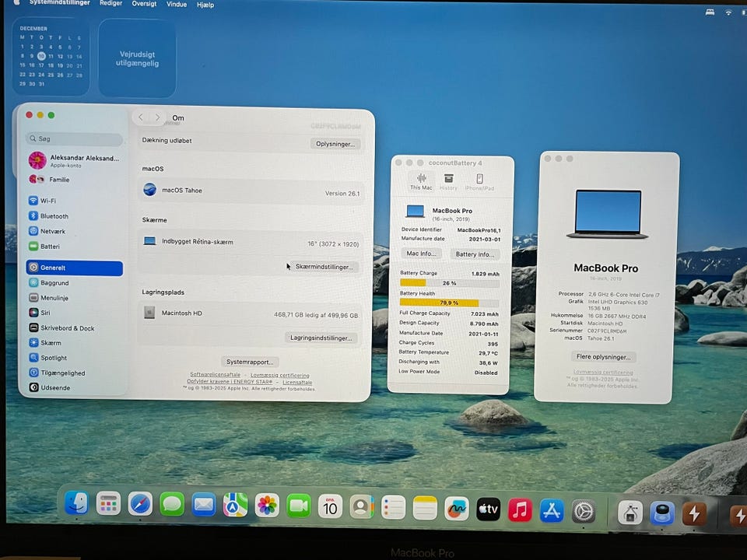Open Lovmæssig certificering link in settings

click(x=280, y=375)
